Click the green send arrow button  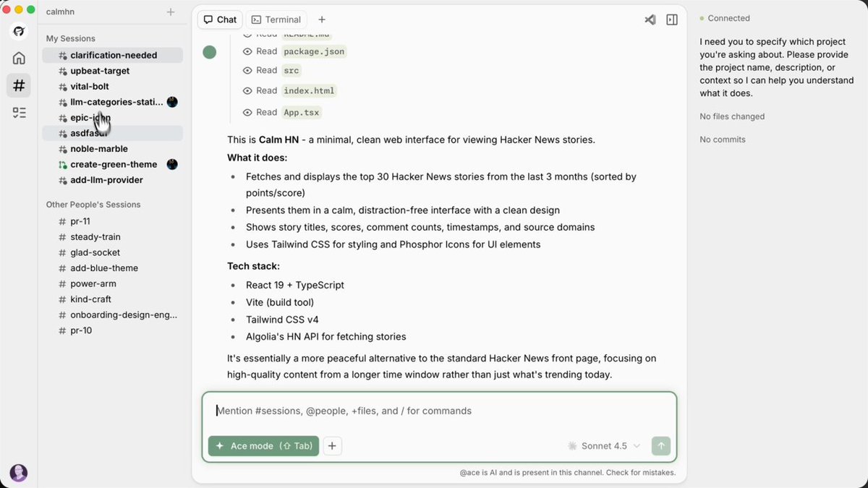click(x=660, y=446)
